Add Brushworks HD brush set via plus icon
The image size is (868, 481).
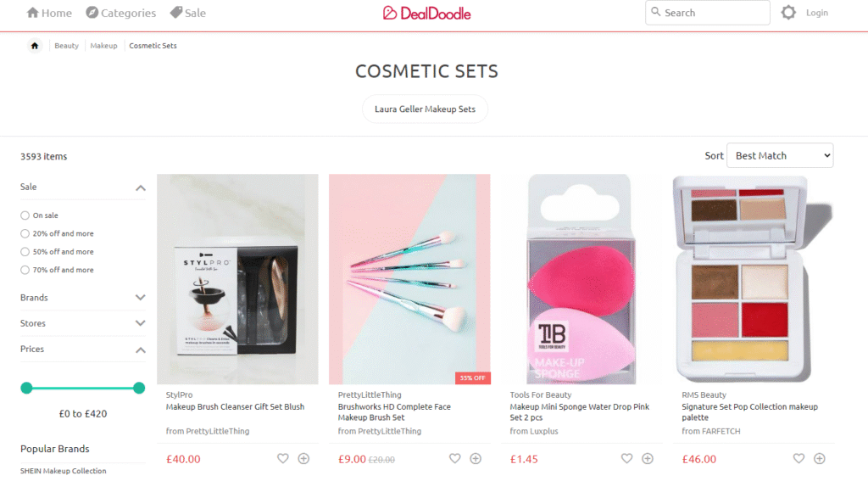coord(476,458)
